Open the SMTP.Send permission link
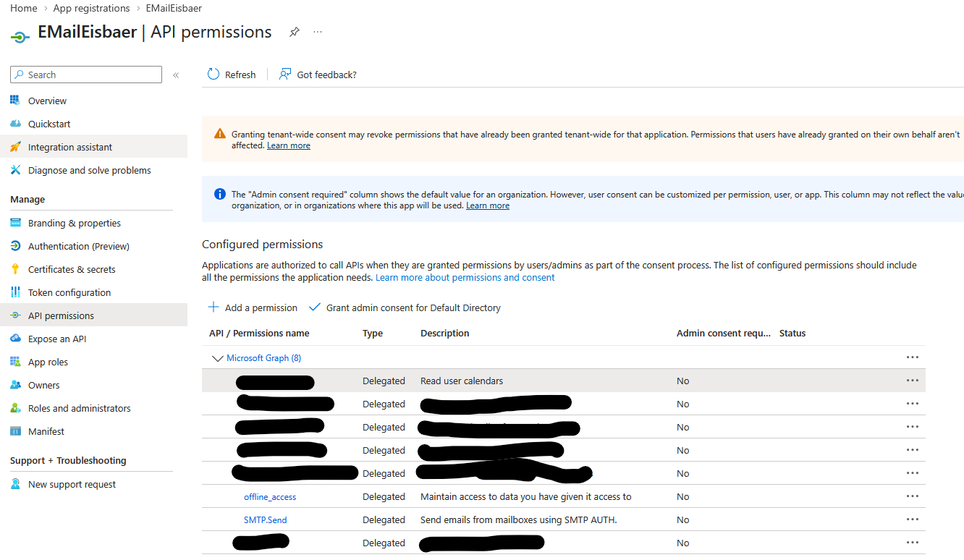 (266, 520)
